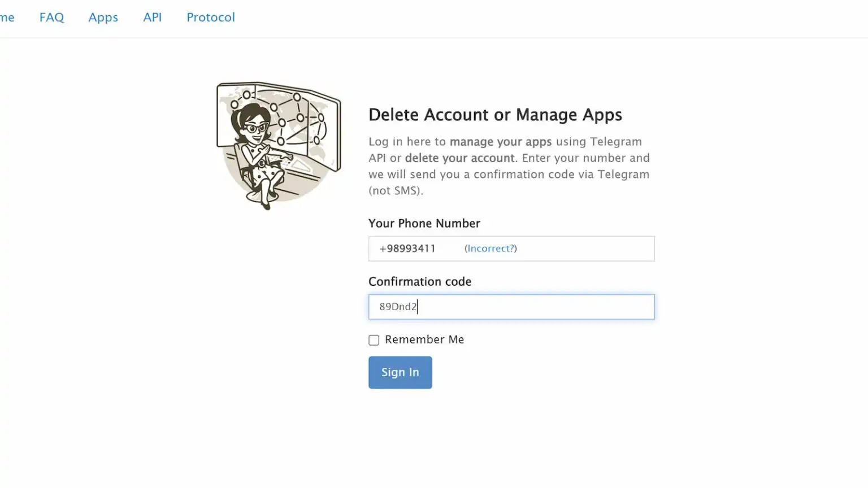This screenshot has width=868, height=488.
Task: Click inside the Your Phone Number box
Action: 582,249
